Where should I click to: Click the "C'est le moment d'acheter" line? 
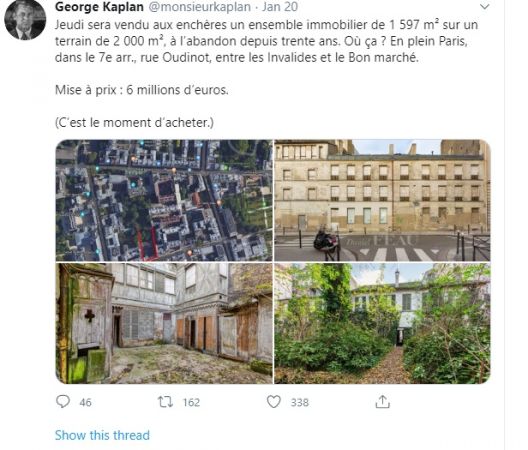(x=134, y=122)
